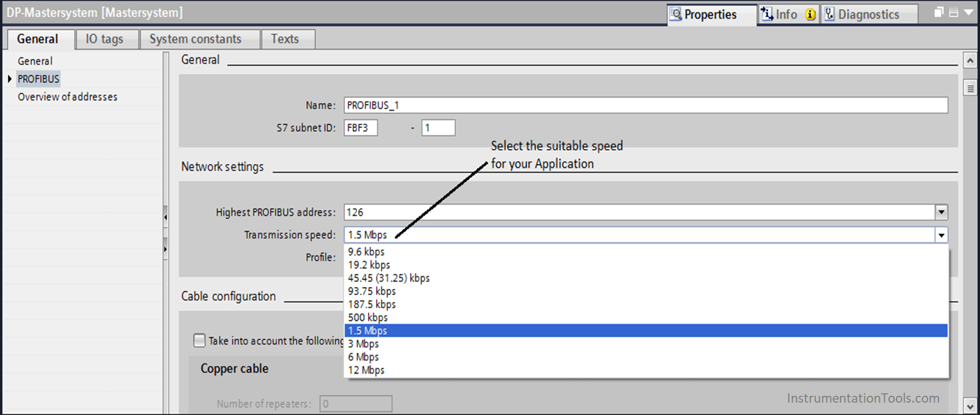980x415 pixels.
Task: Click the Diagnostics stethoscope icon
Action: 830,14
